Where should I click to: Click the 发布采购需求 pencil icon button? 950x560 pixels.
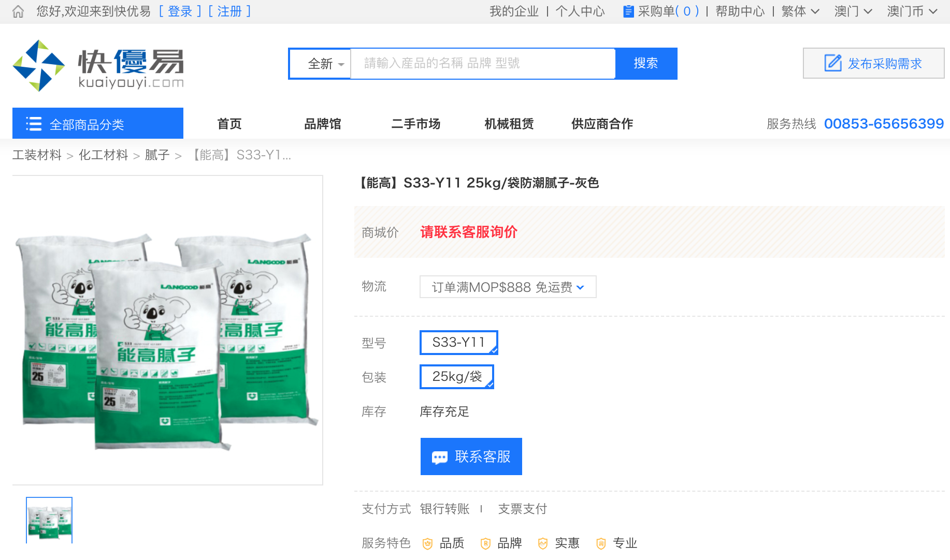pos(833,63)
